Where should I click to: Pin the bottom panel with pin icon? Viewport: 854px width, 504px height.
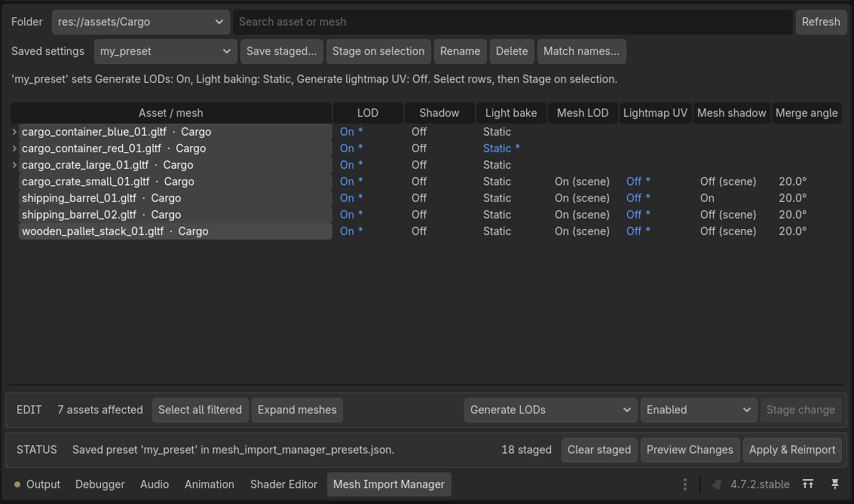pos(835,484)
